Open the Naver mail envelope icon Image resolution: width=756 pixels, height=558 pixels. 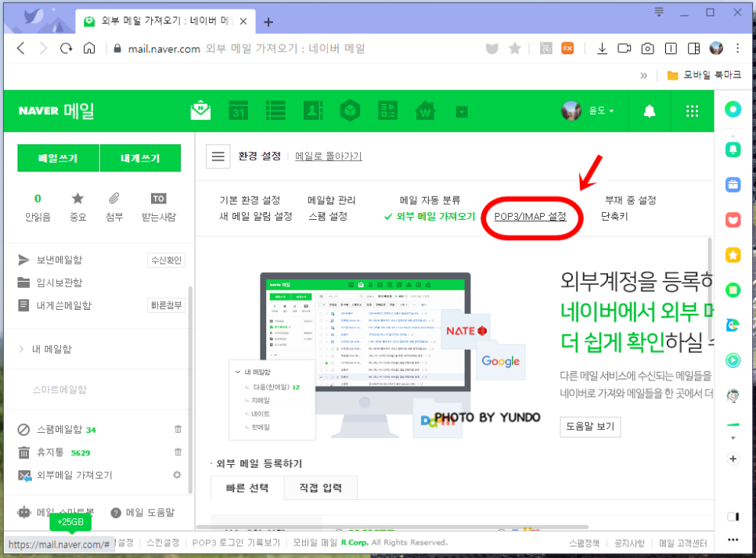(x=200, y=111)
